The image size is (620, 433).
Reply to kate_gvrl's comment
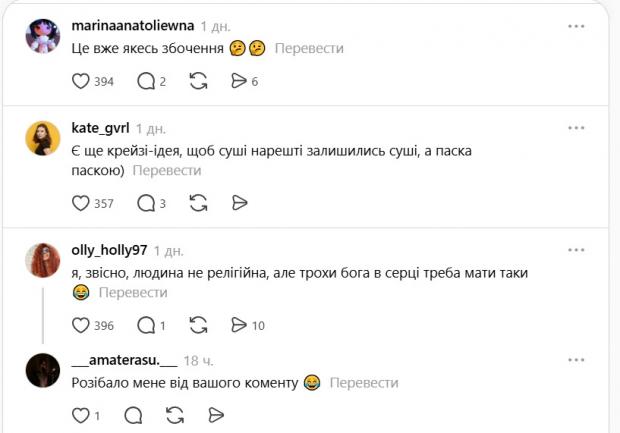click(x=146, y=203)
